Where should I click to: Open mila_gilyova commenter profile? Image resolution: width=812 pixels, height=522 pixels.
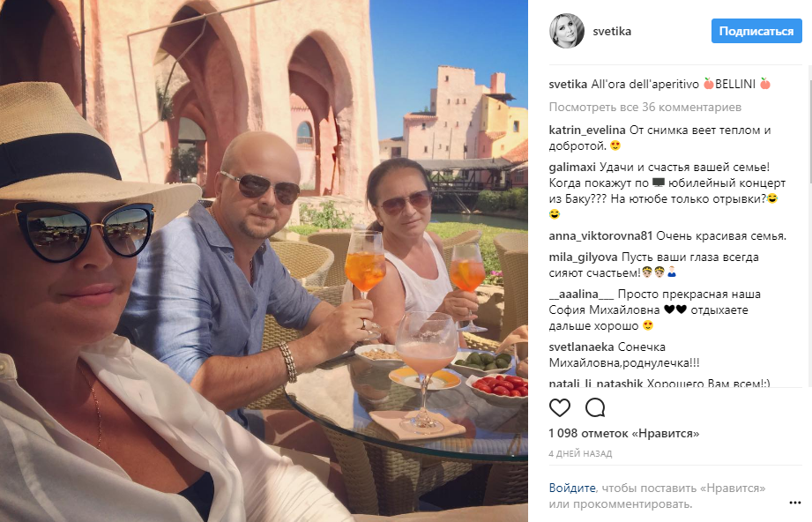tap(583, 257)
